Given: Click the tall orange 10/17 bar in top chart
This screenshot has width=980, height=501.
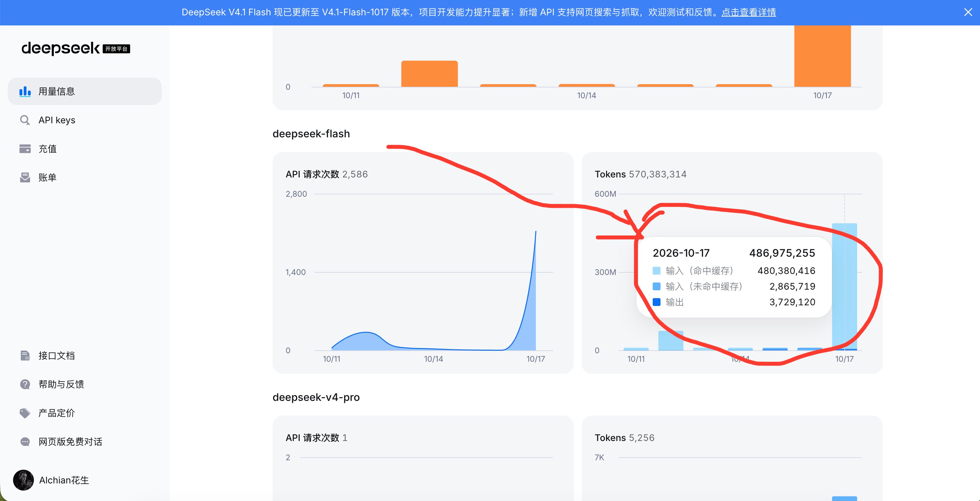Looking at the screenshot, I should [822, 56].
